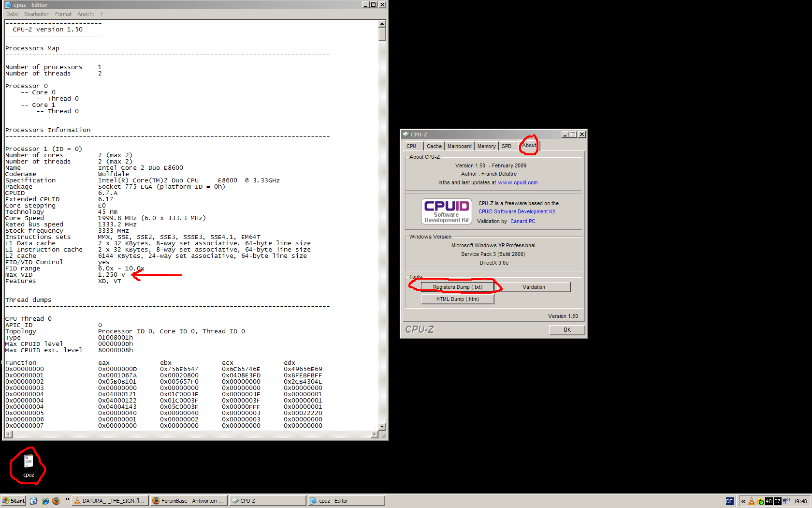Click HTML Dump (.htm) button

pos(458,299)
